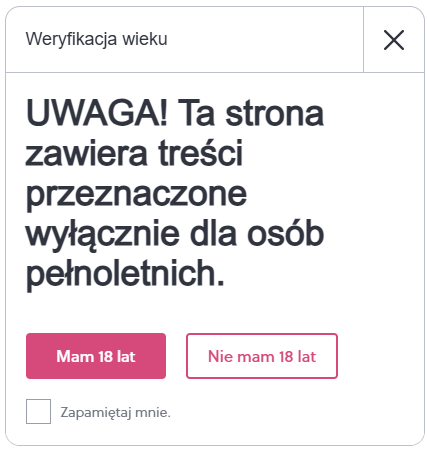This screenshot has height=450, width=427.
Task: Click the UWAGA warning heading text
Action: click(175, 193)
